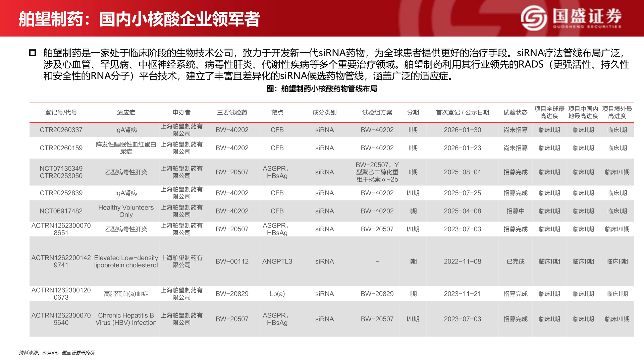This screenshot has height=362, width=644.
Task: Select the NCT07135349 CTR20253050 cell
Action: tap(61, 172)
